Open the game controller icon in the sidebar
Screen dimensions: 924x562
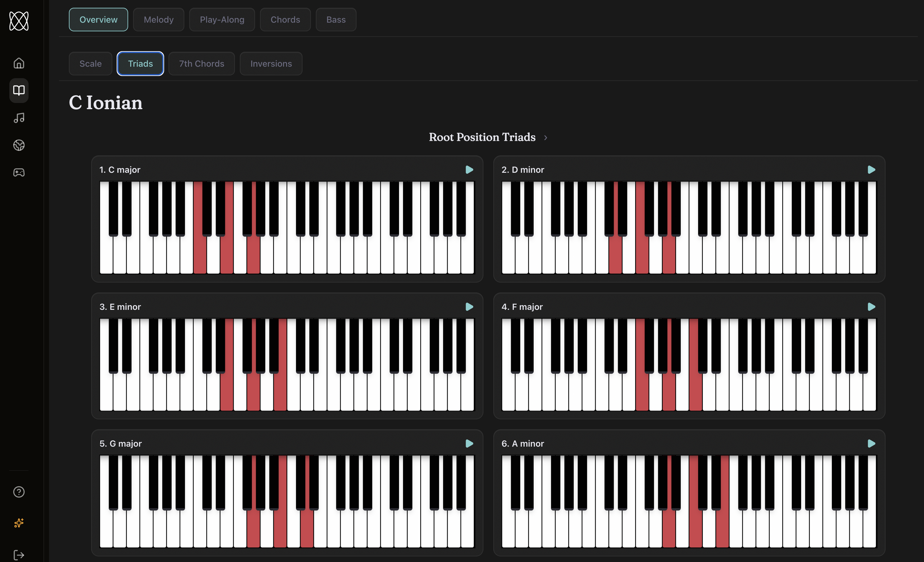19,172
